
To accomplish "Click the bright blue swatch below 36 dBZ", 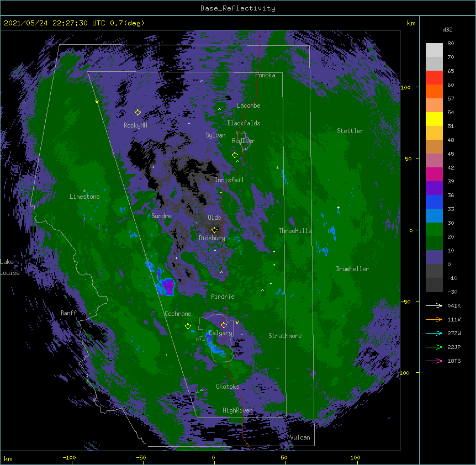I will [434, 202].
